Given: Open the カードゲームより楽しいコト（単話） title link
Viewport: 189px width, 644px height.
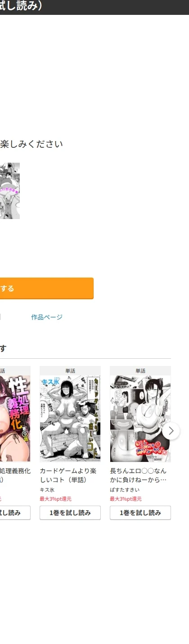Looking at the screenshot, I should tap(68, 475).
